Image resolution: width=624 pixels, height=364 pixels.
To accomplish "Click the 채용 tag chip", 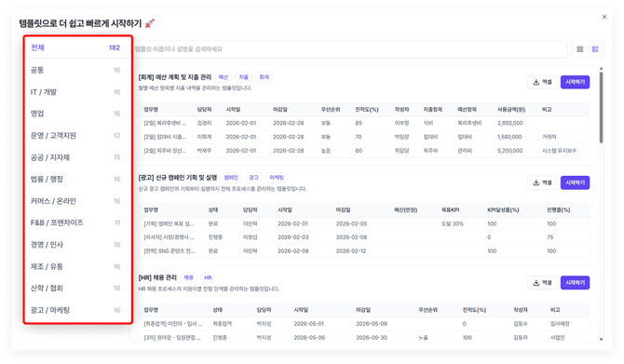I will coord(189,277).
